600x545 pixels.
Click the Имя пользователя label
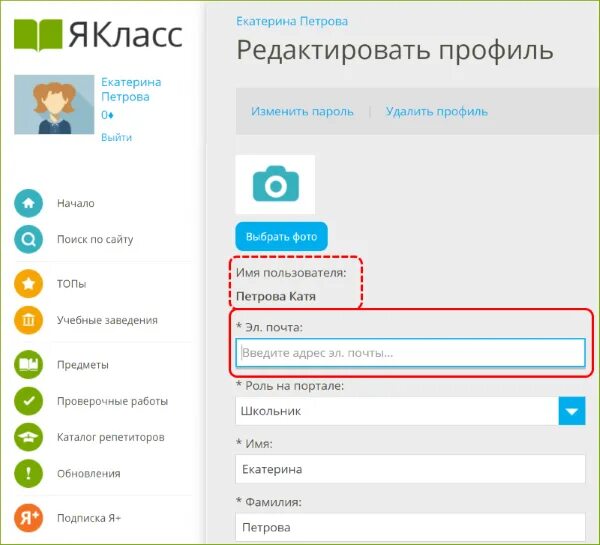tap(291, 273)
